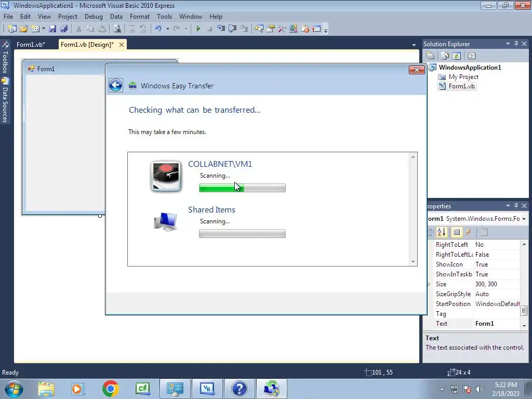532x399 pixels.
Task: Open Error List toolbar icon
Action: pyautogui.click(x=305, y=29)
